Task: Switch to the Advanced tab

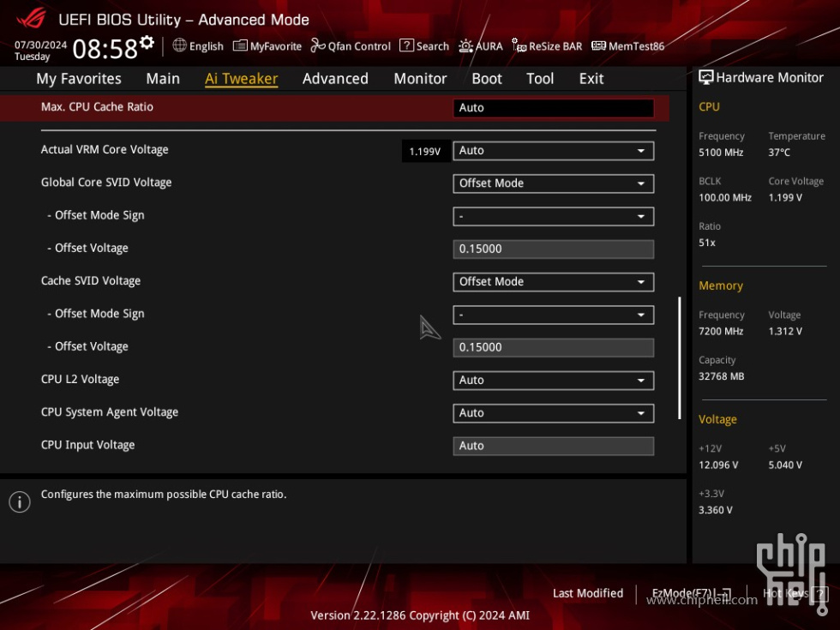Action: tap(335, 79)
